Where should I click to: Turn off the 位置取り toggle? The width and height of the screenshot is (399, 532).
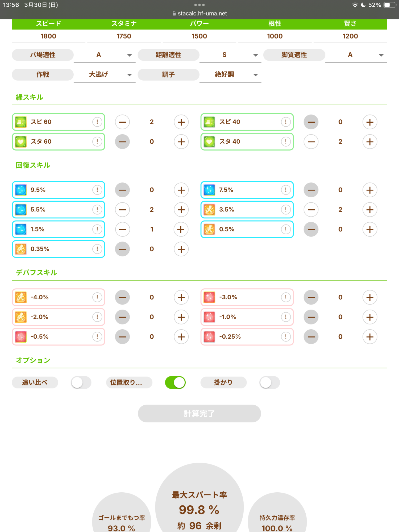[175, 383]
